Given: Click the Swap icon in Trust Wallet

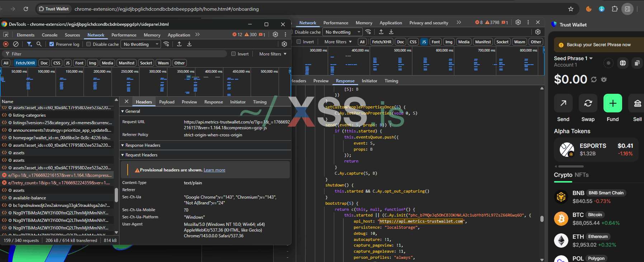Looking at the screenshot, I should (588, 103).
